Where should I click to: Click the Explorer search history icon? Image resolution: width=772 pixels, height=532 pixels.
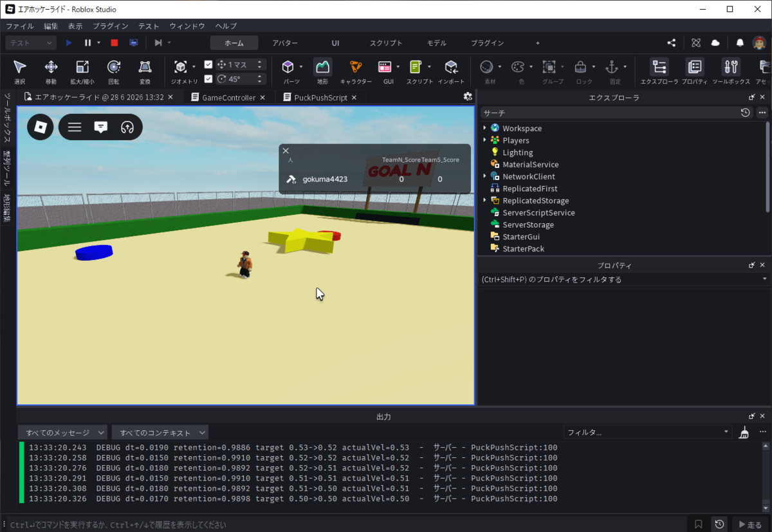coord(745,113)
